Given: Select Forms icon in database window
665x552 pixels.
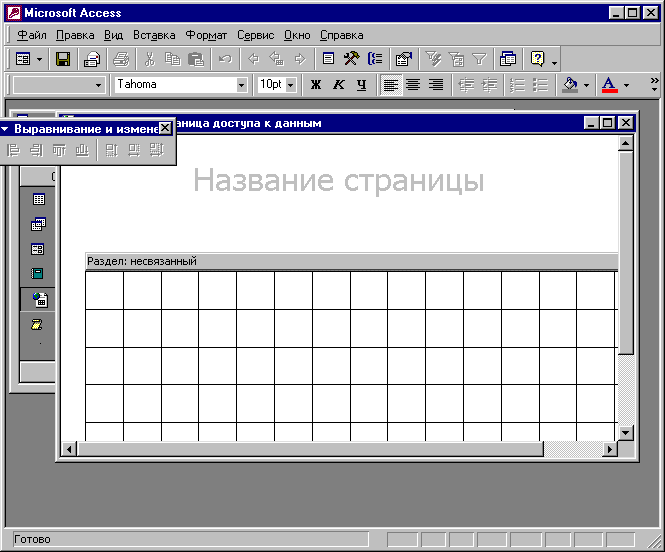Looking at the screenshot, I should (x=38, y=249).
